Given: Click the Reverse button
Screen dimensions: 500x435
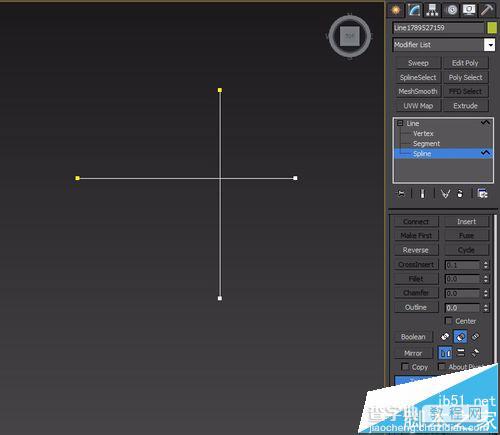Looking at the screenshot, I should tap(416, 250).
